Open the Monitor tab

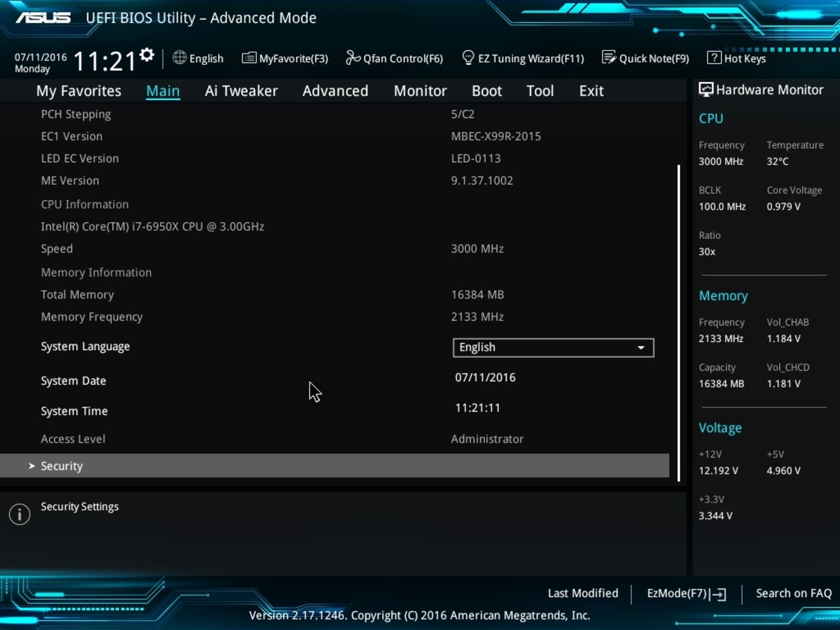[420, 91]
